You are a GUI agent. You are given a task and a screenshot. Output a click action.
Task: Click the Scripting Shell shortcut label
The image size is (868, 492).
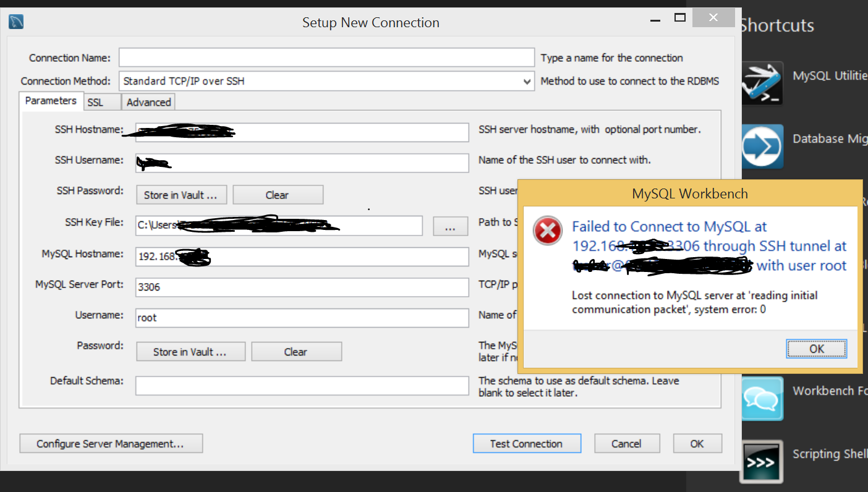click(830, 454)
